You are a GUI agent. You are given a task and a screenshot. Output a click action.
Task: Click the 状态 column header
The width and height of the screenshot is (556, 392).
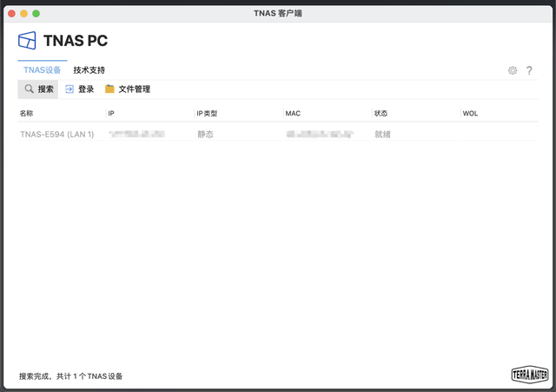click(x=381, y=113)
